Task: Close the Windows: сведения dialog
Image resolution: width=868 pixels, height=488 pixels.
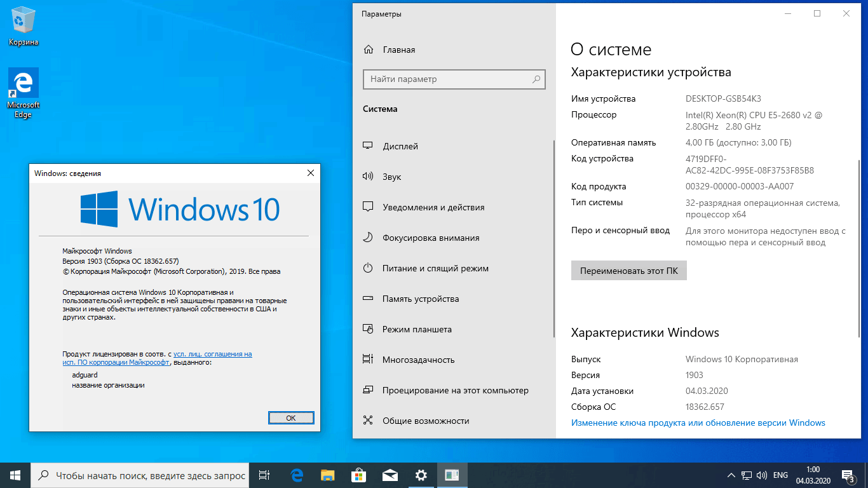Action: click(311, 173)
